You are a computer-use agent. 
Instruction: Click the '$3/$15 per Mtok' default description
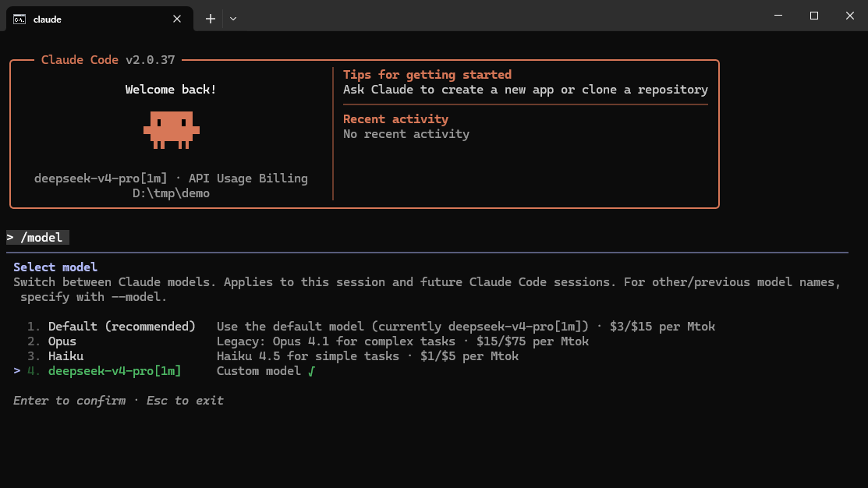point(663,327)
